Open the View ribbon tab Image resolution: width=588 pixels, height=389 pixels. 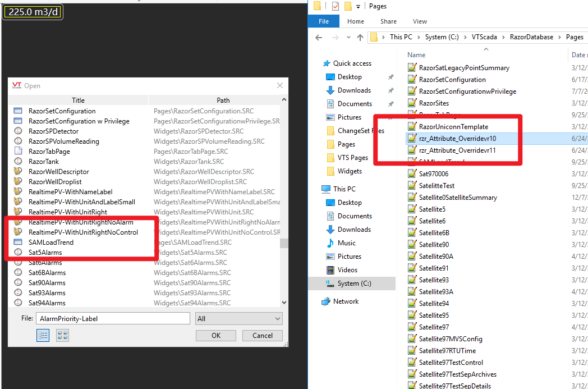[x=420, y=21]
